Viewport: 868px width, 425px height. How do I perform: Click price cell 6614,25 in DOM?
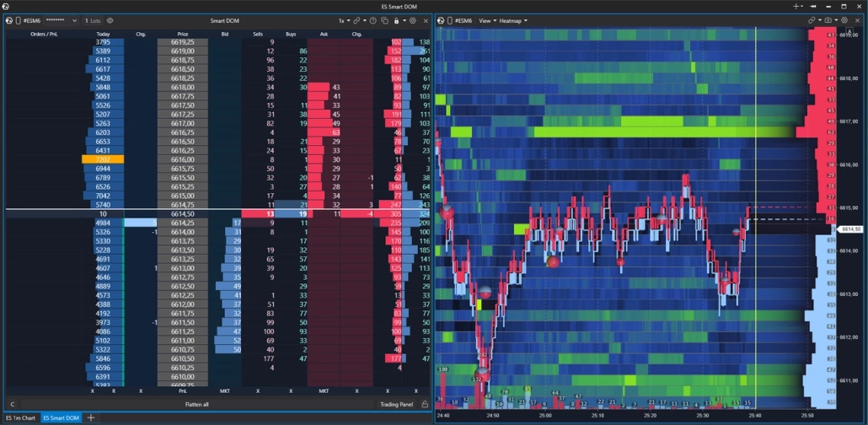click(x=183, y=223)
